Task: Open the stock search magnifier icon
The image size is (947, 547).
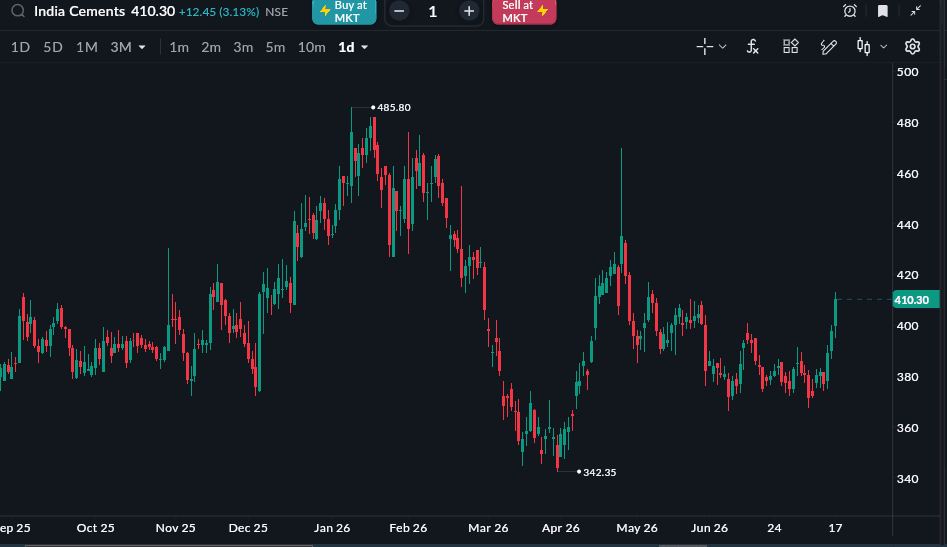Action: click(18, 11)
